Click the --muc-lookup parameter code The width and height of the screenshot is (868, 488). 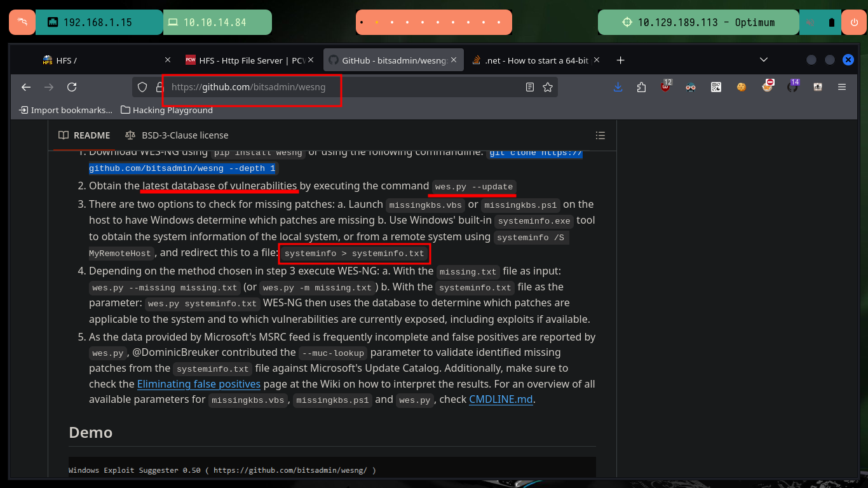pyautogui.click(x=333, y=353)
